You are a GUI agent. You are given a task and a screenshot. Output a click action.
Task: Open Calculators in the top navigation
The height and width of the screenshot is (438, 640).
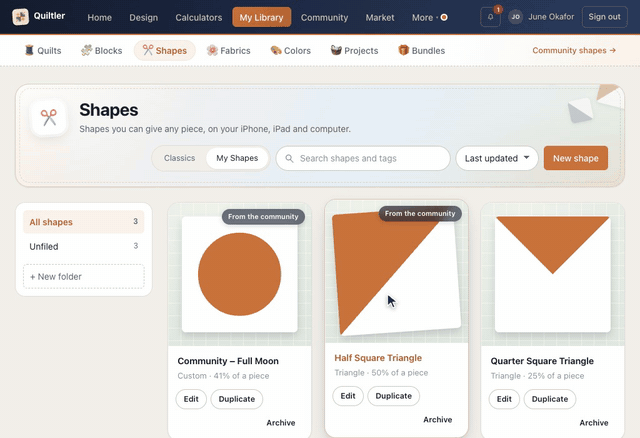click(199, 18)
